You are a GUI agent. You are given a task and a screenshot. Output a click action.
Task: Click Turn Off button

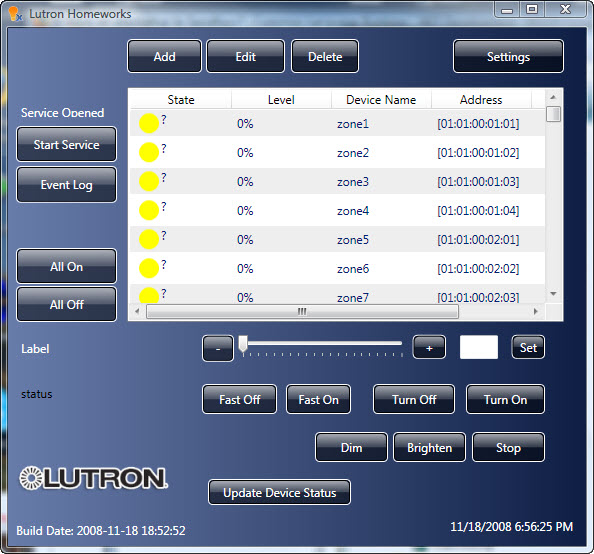coord(414,399)
